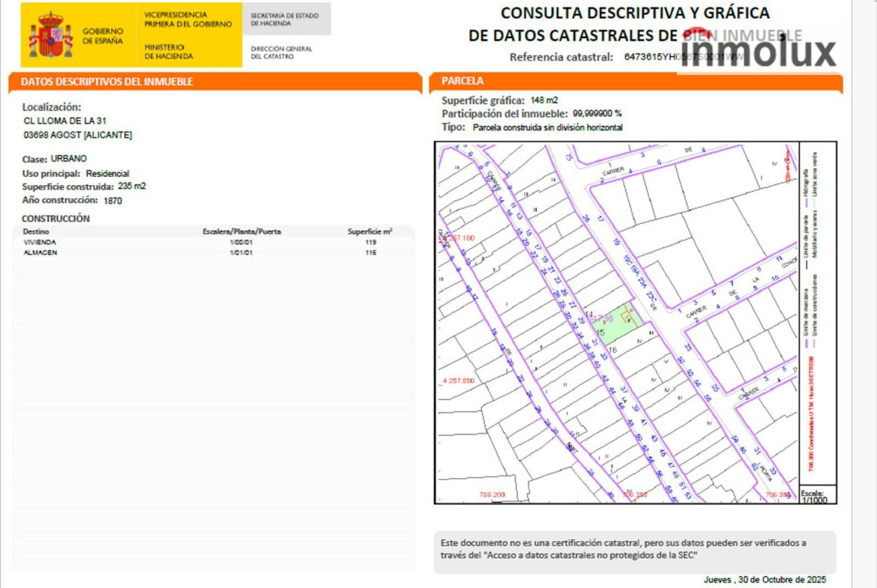This screenshot has height=588, width=877.
Task: Click the address CL LLOMA DE LA 31
Action: [x=64, y=121]
